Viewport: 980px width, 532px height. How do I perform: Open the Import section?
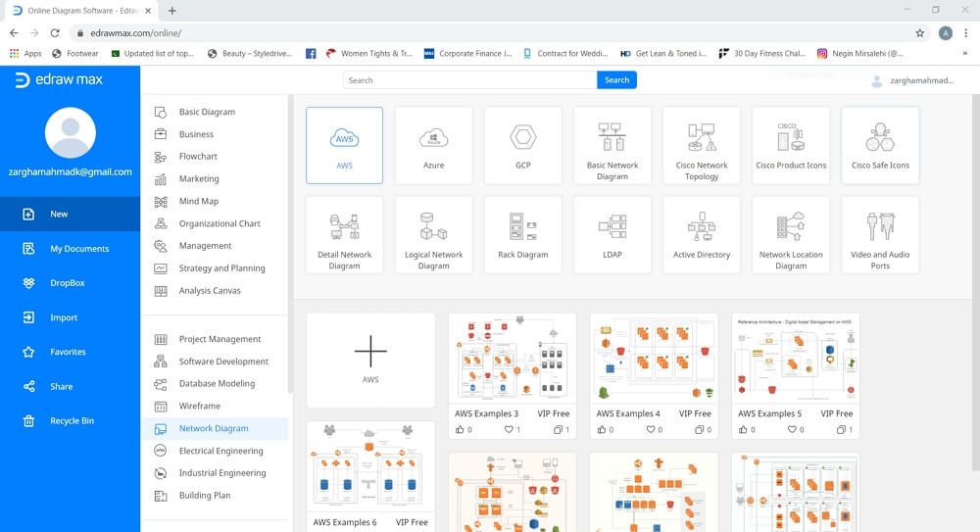point(70,317)
